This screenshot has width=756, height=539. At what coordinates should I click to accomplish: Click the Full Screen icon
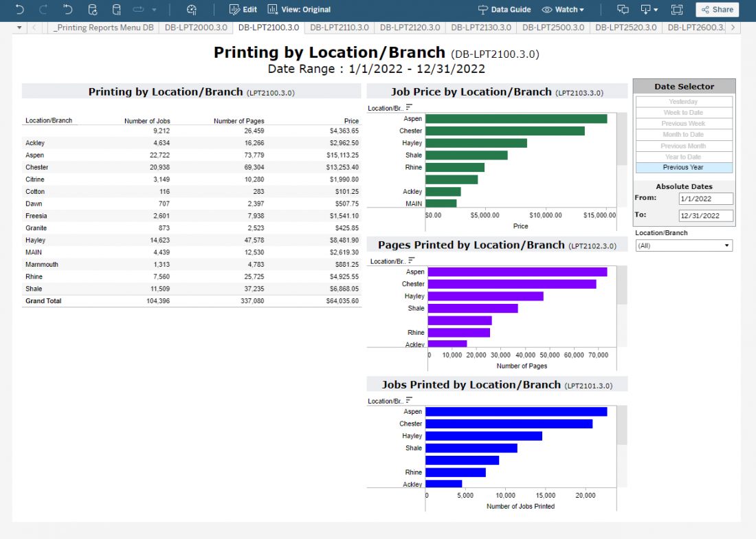tap(677, 10)
